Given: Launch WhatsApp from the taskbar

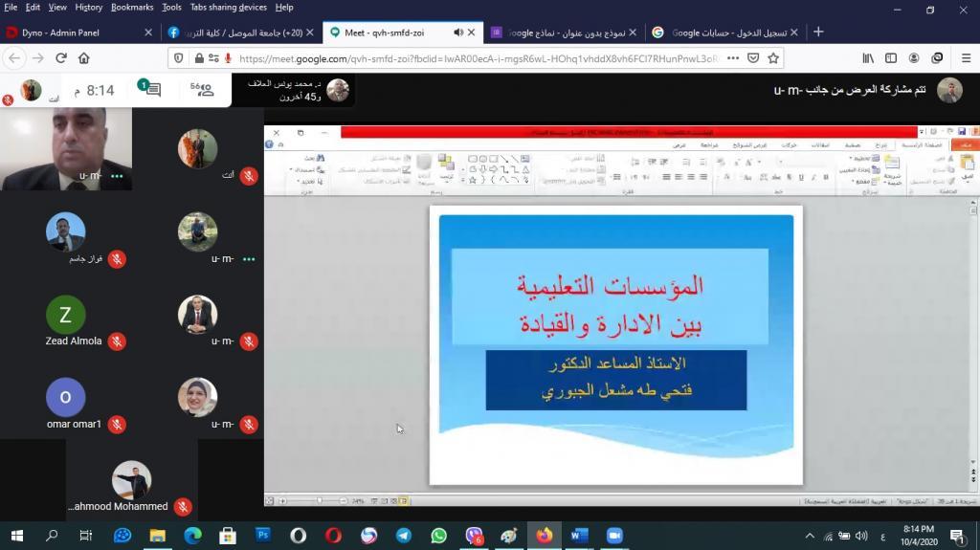Looking at the screenshot, I should click(438, 536).
